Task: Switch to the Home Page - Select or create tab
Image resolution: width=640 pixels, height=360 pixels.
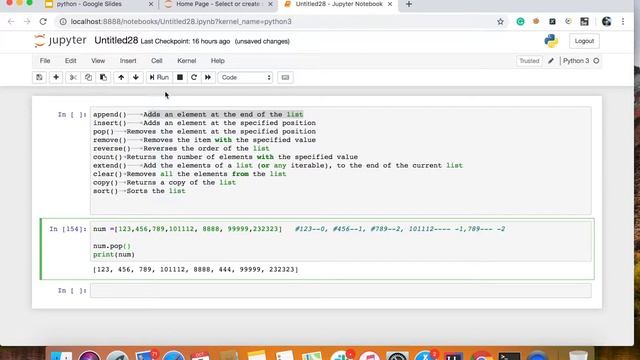Action: (219, 4)
